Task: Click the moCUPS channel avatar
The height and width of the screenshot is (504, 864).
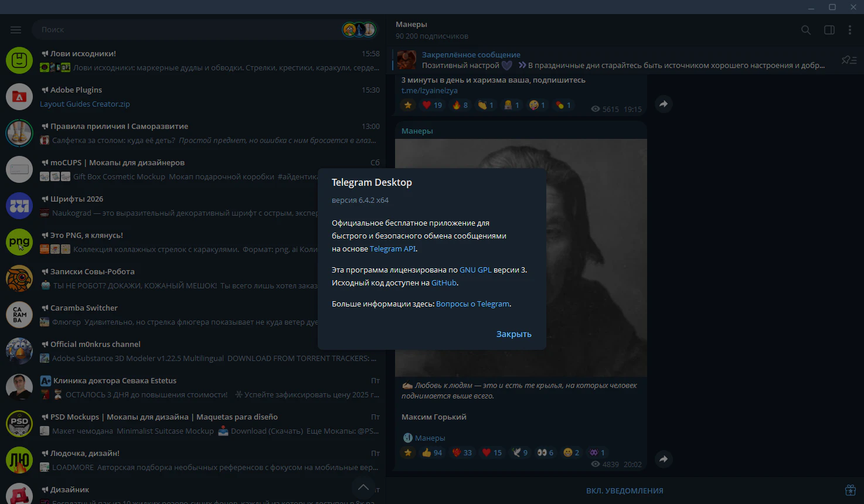Action: (x=19, y=169)
